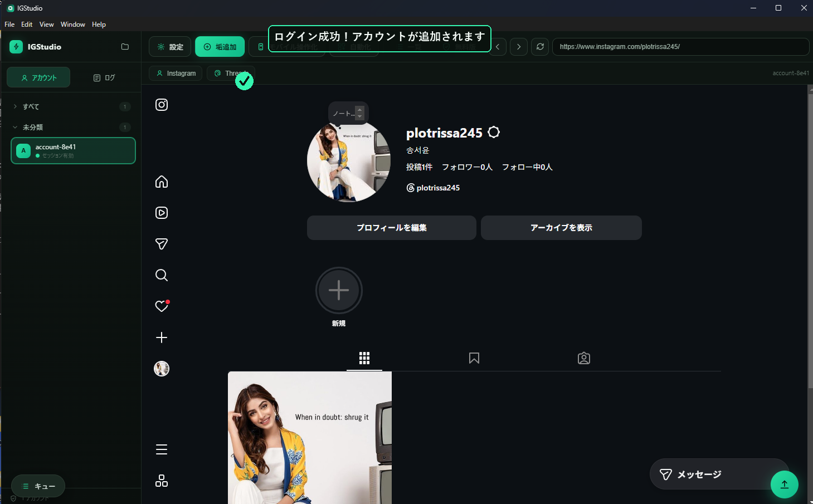Open the Search magnifier icon
813x504 pixels.
tap(162, 275)
